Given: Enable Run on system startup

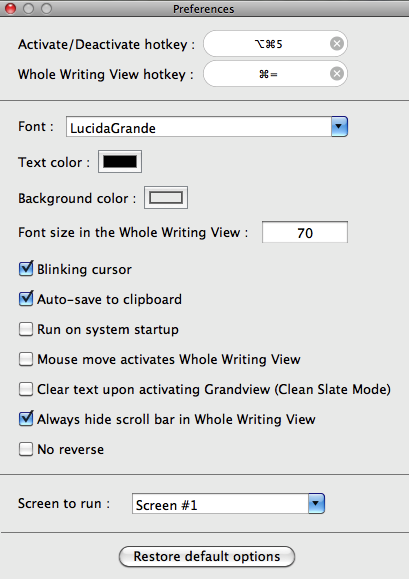Looking at the screenshot, I should tap(26, 329).
